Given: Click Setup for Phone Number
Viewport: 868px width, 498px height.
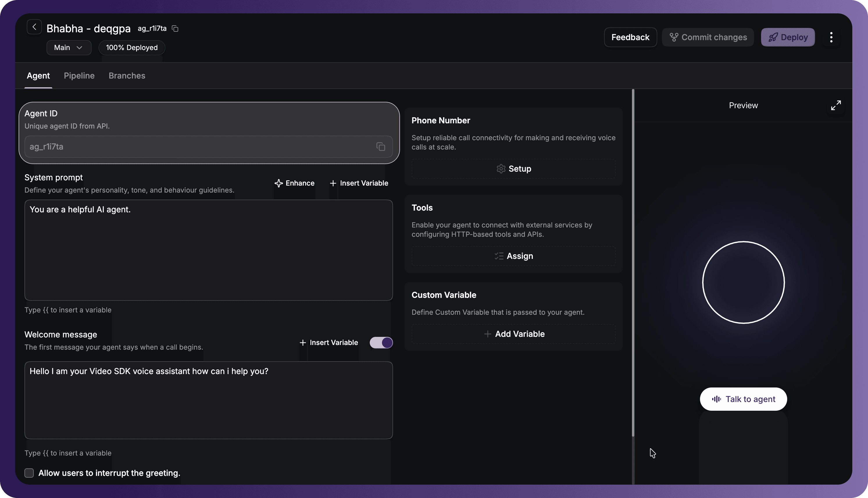Looking at the screenshot, I should click(x=513, y=169).
